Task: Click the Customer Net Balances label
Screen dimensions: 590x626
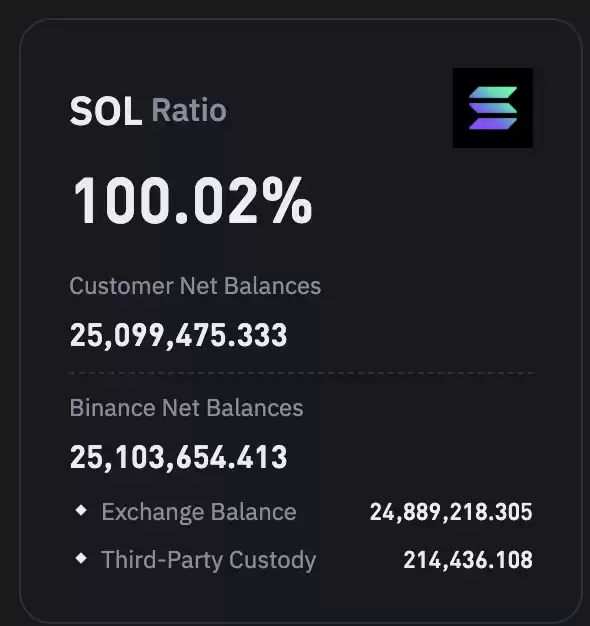Action: click(x=195, y=286)
